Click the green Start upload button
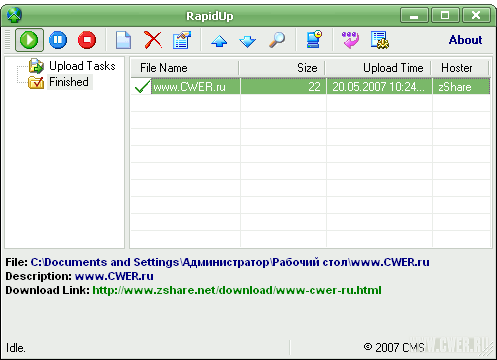Viewport: 497px width, 360px height. tap(29, 40)
